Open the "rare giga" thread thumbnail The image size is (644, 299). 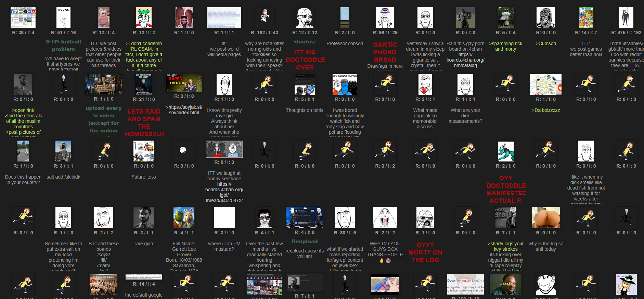(x=144, y=218)
